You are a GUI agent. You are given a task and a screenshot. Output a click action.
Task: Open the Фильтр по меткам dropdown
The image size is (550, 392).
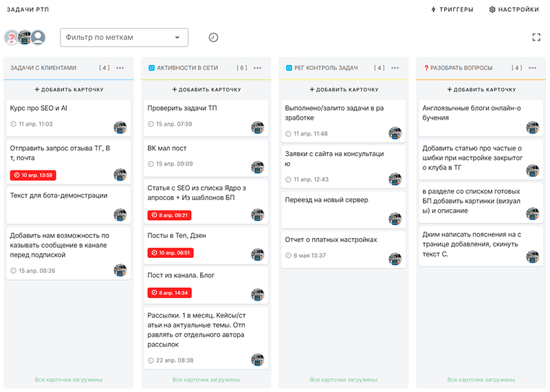coord(124,37)
